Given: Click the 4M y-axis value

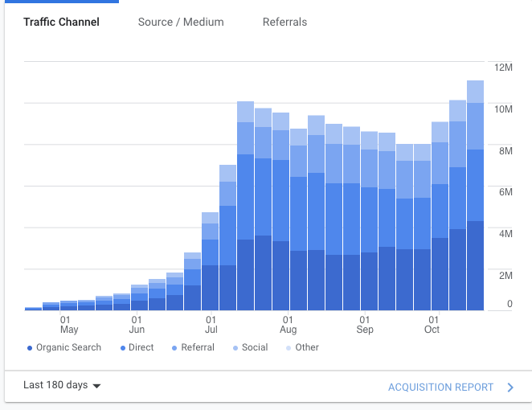Looking at the screenshot, I should tap(505, 234).
